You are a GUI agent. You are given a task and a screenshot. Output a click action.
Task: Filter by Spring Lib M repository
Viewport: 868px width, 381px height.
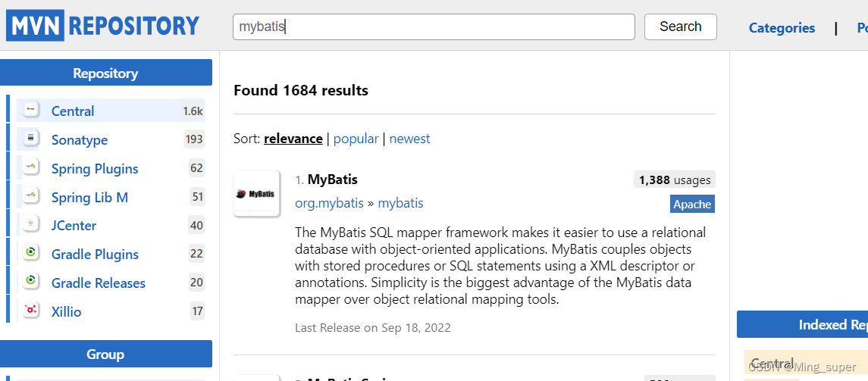point(89,198)
